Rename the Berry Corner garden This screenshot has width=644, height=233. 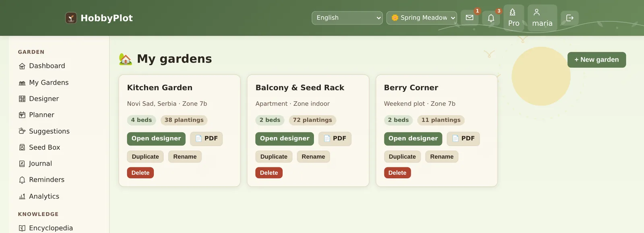[442, 156]
